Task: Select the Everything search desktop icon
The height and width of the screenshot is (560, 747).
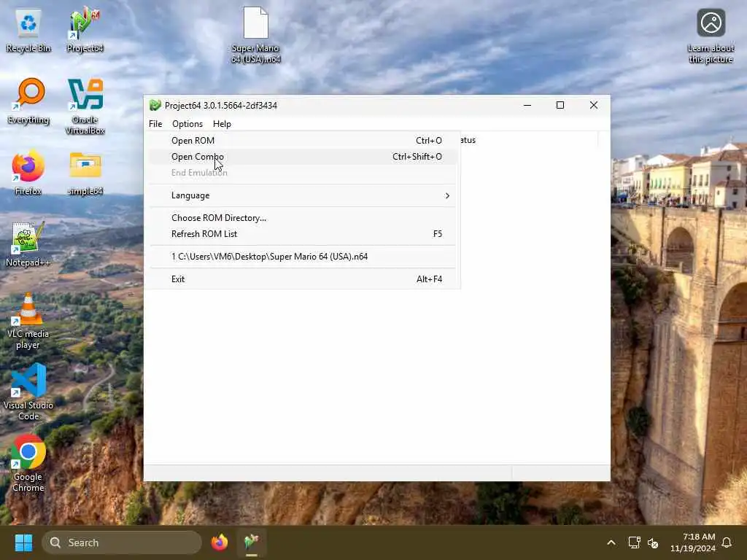Action: (28, 101)
